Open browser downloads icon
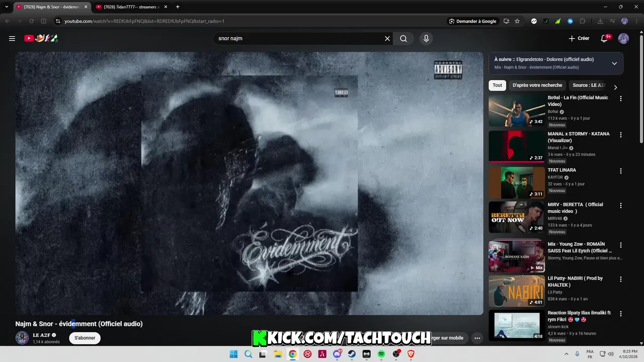This screenshot has height=362, width=644. (600, 21)
